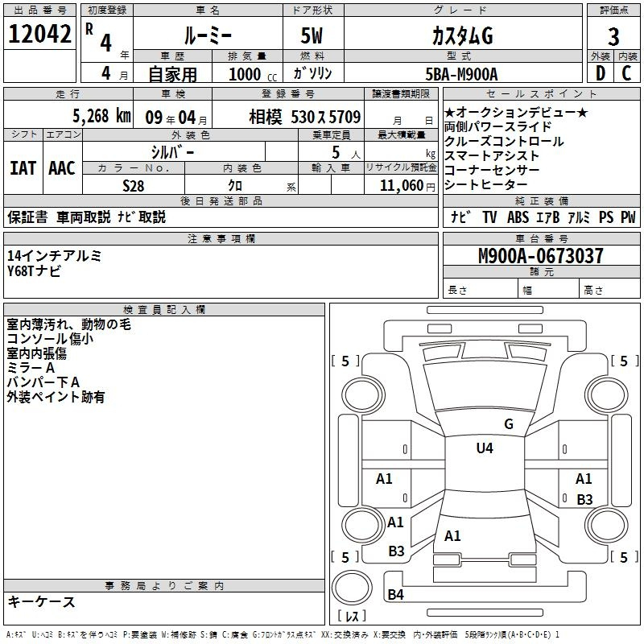Click the PW equipment label
This screenshot has width=644, height=644.
point(628,217)
